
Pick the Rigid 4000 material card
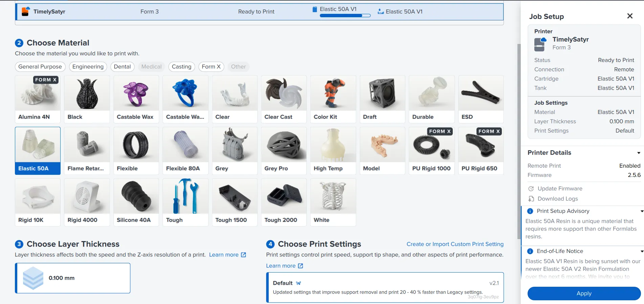87,202
